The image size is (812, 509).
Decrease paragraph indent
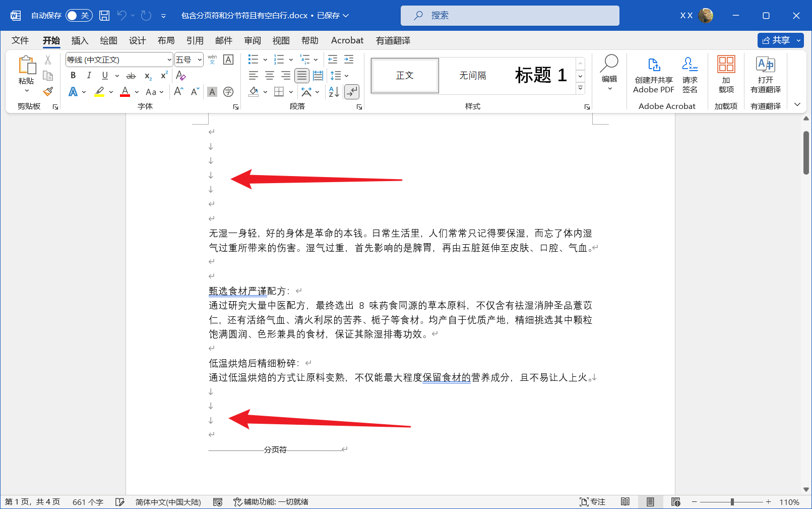point(333,60)
